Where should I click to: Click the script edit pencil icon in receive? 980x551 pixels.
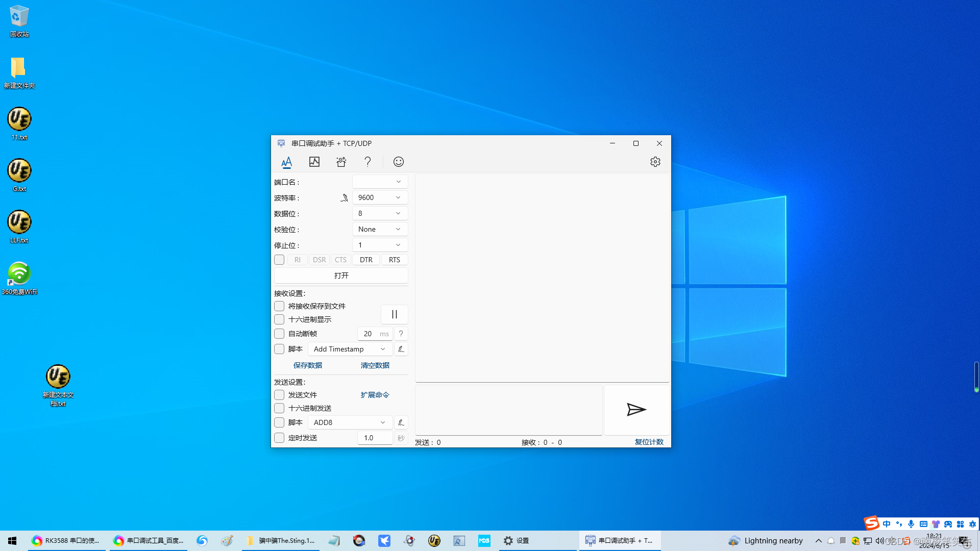click(401, 349)
